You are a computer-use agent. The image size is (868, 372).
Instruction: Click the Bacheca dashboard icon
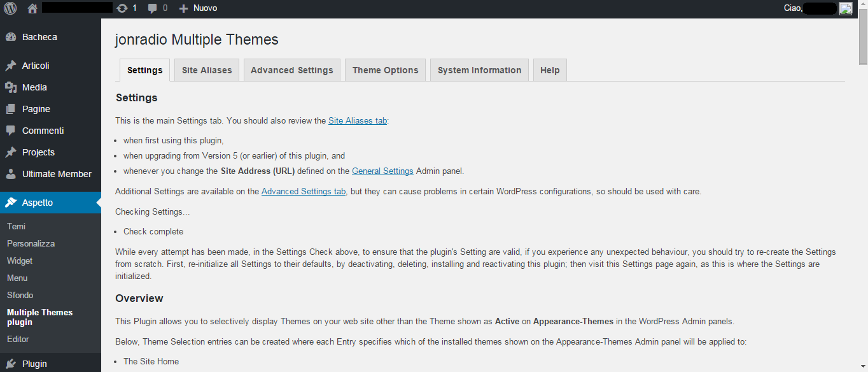coord(11,37)
